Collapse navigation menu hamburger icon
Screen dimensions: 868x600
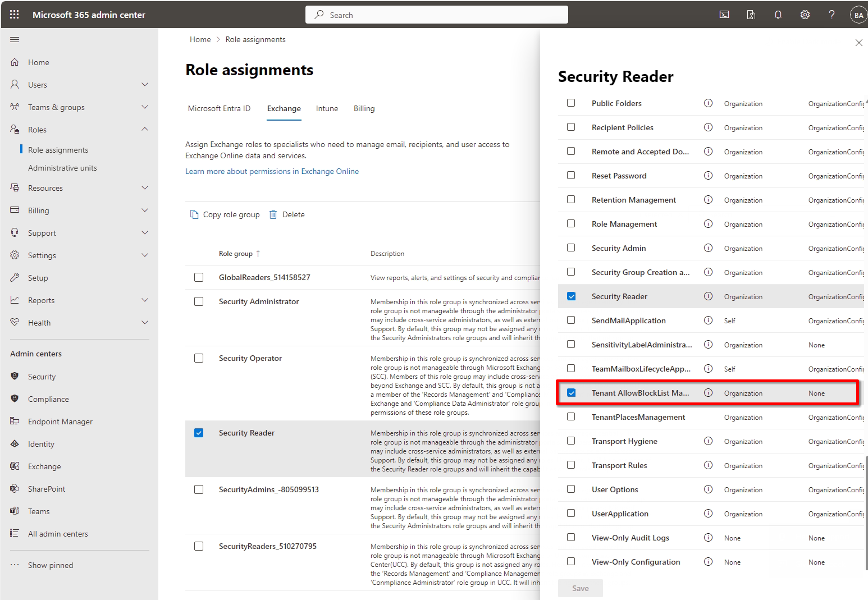coord(15,39)
